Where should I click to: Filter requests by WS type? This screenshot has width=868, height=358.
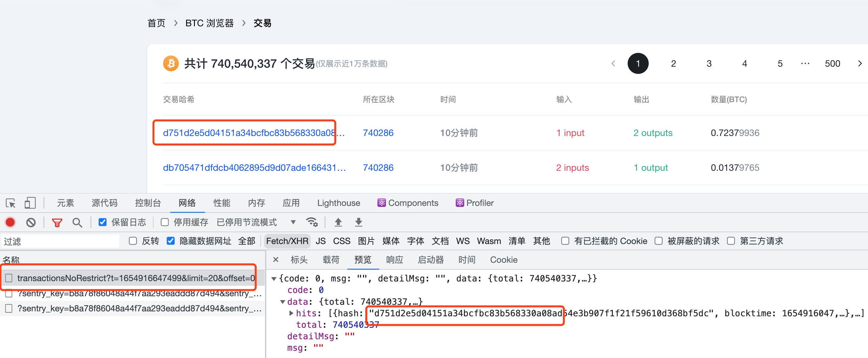click(463, 241)
